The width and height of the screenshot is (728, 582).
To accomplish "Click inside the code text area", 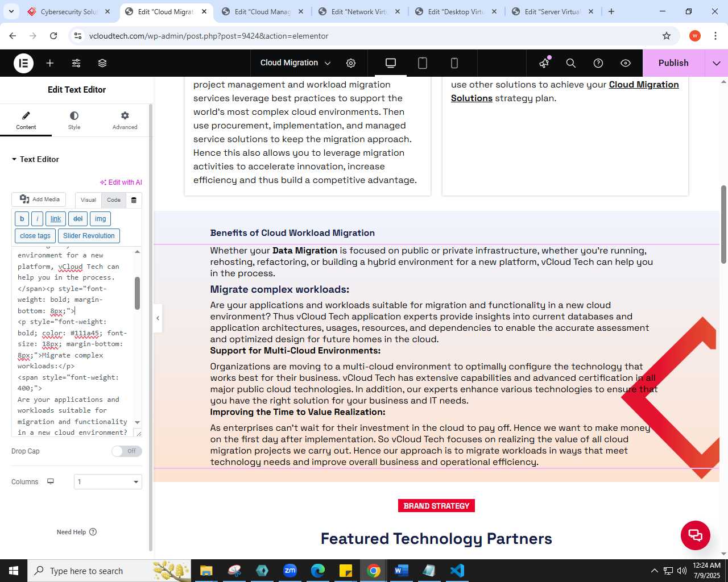I will (72, 341).
